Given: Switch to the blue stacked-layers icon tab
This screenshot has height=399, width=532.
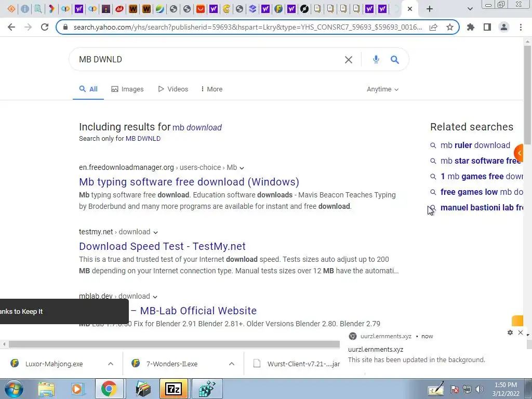Looking at the screenshot, I should (252, 9).
